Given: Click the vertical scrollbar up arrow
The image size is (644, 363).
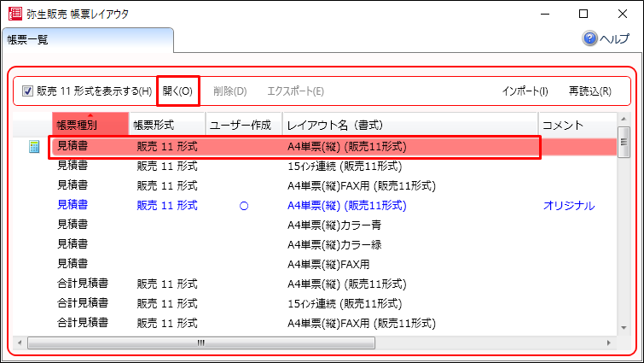Looking at the screenshot, I should [x=624, y=119].
